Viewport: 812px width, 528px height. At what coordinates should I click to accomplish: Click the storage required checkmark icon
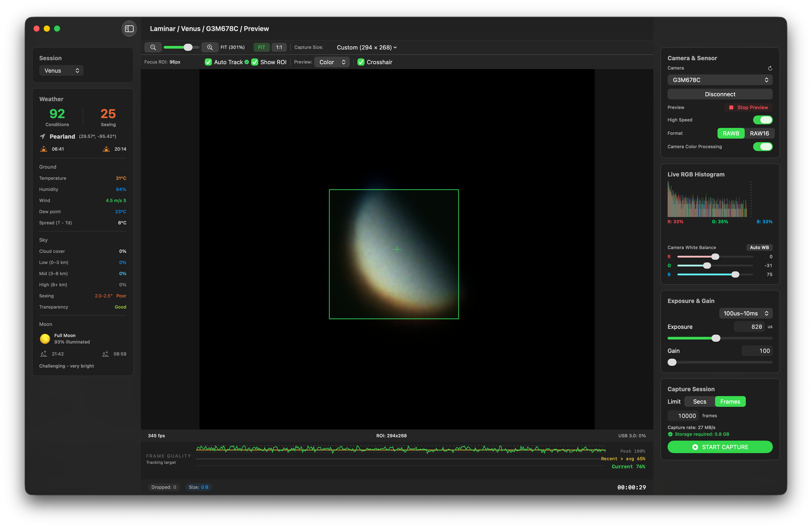[670, 434]
